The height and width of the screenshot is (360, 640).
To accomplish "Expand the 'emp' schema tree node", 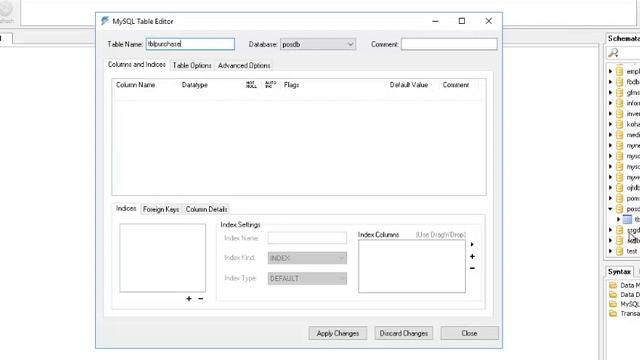I will click(x=611, y=71).
